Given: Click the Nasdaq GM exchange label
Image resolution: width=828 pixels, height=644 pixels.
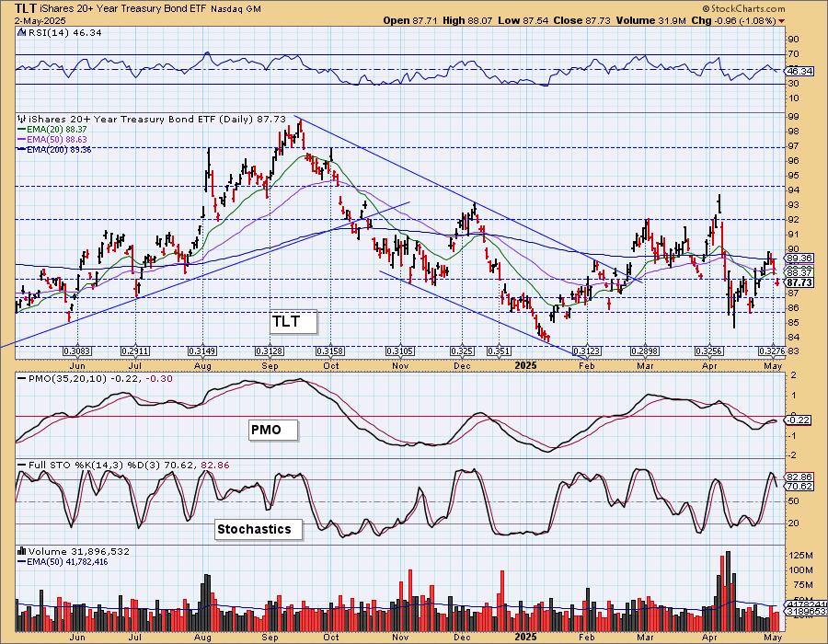Looking at the screenshot, I should 236,9.
